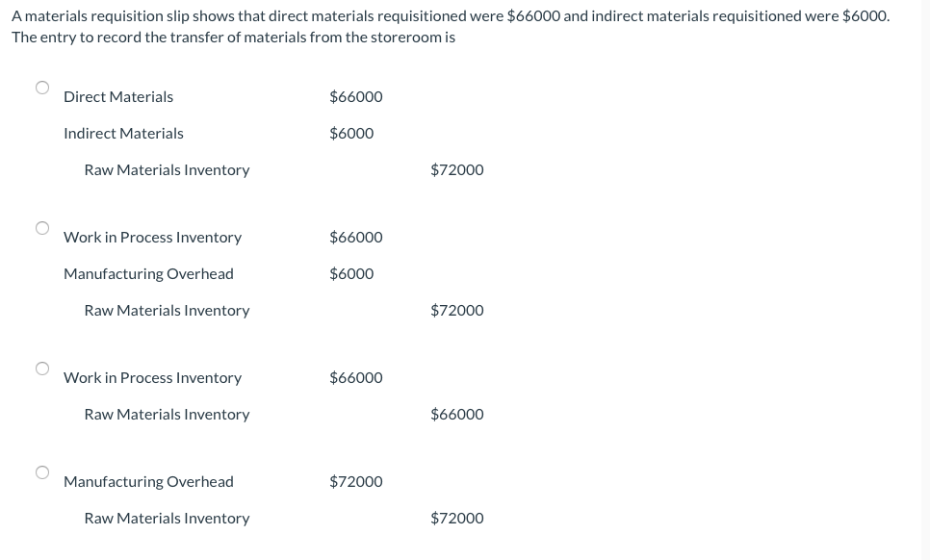Viewport: 930px width, 560px height.
Task: Click Manufacturing Overhead in second option
Action: tap(148, 273)
